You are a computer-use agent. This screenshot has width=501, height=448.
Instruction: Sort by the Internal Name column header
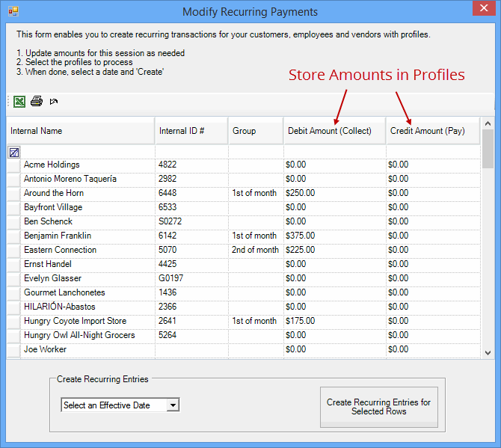(81, 131)
